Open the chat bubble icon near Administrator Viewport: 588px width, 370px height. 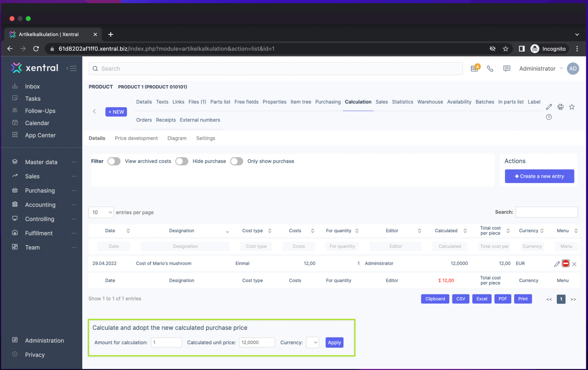pyautogui.click(x=506, y=69)
